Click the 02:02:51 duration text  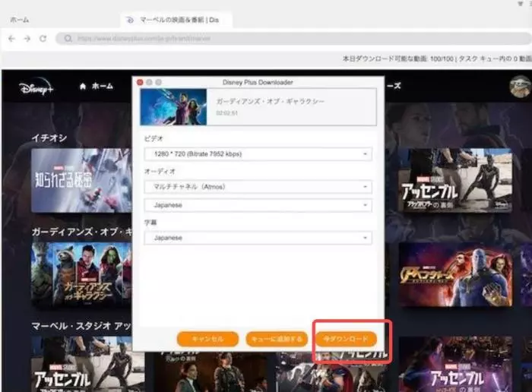tap(226, 113)
